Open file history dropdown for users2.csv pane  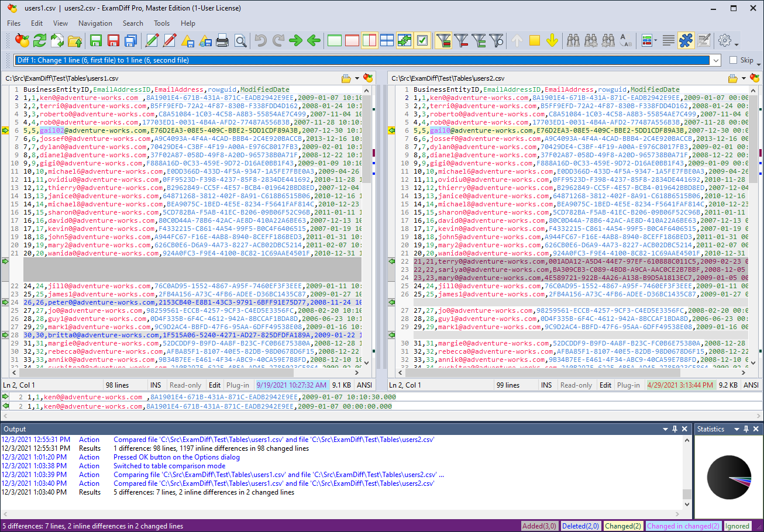click(744, 78)
